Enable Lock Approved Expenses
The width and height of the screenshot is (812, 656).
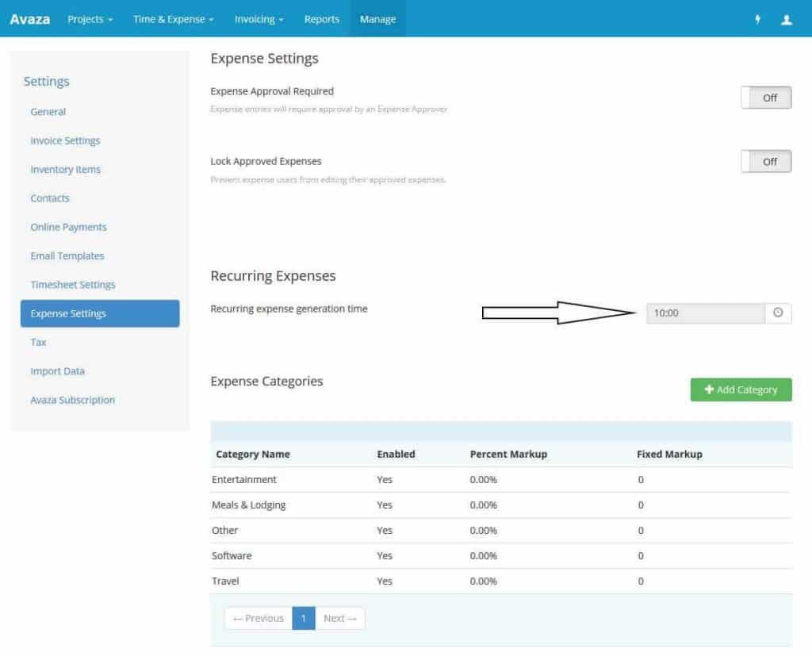coord(766,161)
